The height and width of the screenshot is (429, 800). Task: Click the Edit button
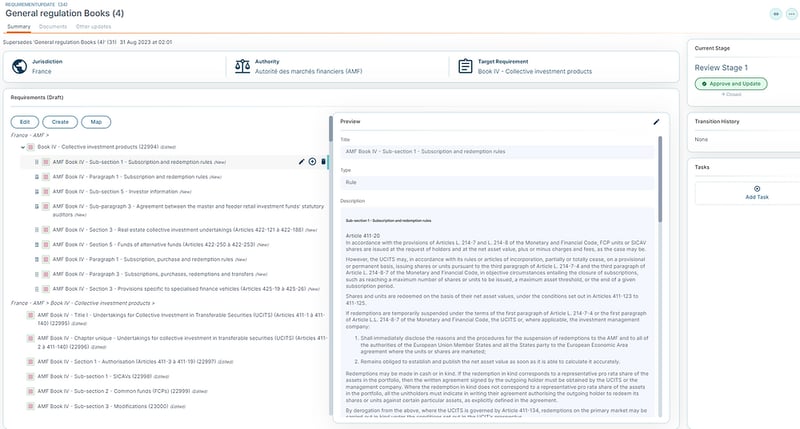[x=24, y=122]
